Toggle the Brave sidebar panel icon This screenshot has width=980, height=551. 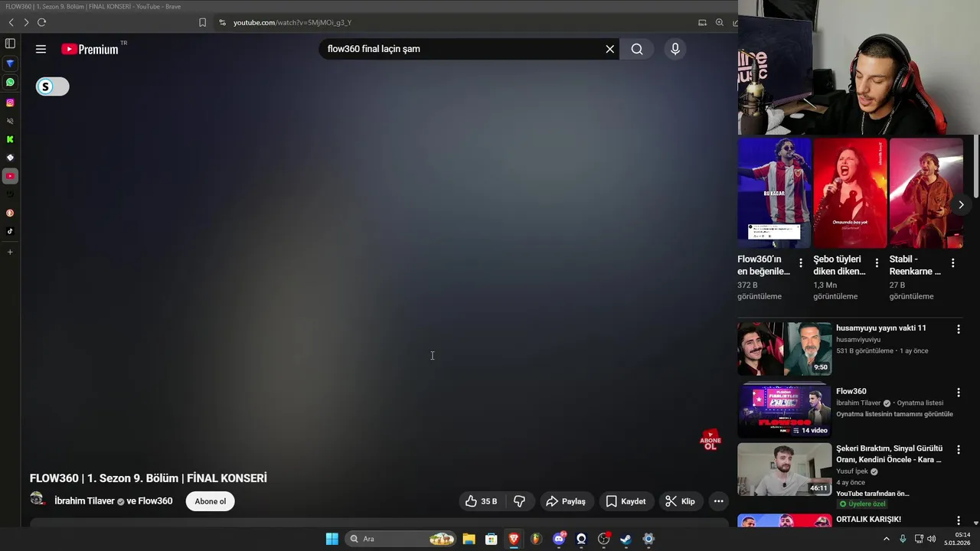click(10, 44)
